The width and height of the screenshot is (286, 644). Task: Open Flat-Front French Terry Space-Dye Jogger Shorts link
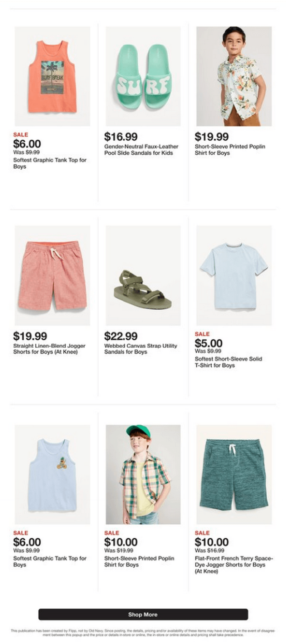[234, 564]
